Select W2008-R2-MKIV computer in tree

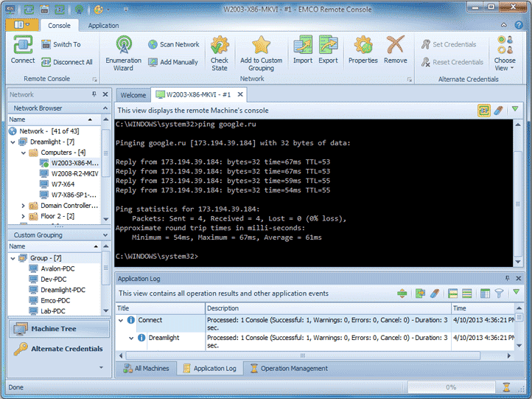(74, 173)
